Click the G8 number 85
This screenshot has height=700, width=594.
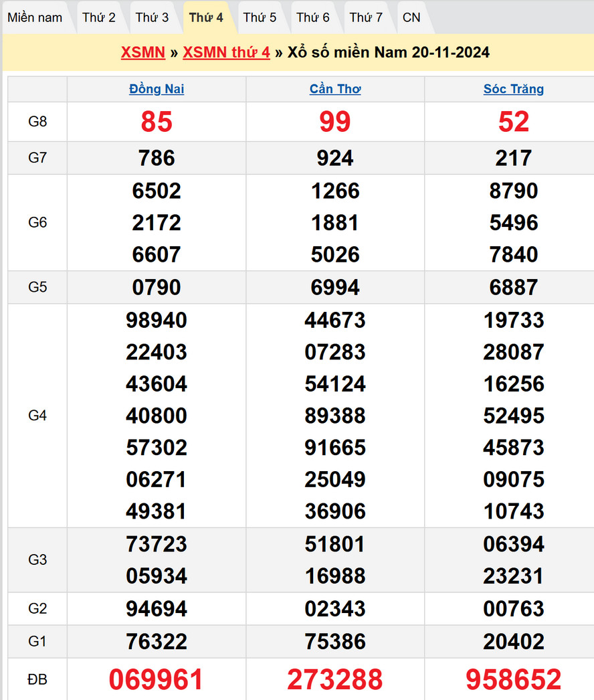(x=157, y=122)
